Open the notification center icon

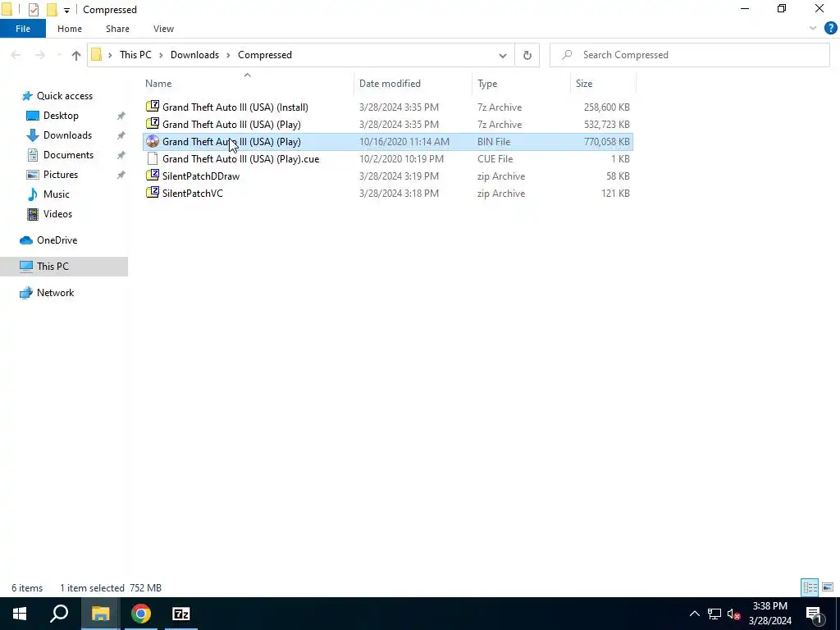tap(814, 614)
